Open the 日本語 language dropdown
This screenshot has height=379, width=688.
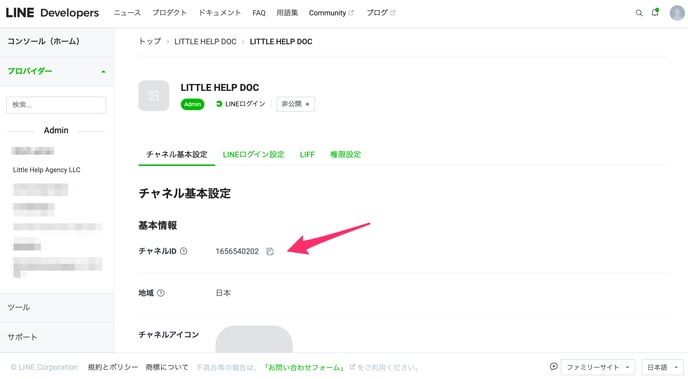coord(662,367)
